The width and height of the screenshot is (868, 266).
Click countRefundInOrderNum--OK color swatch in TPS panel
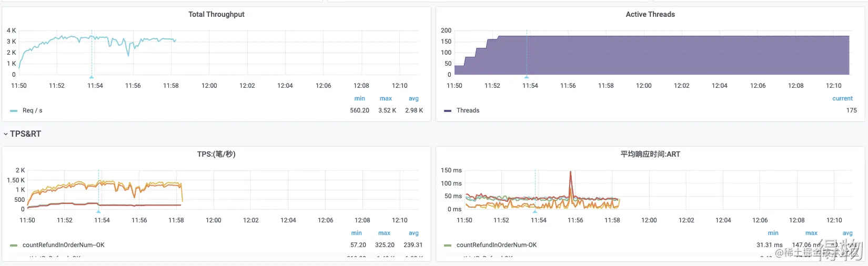[14, 245]
